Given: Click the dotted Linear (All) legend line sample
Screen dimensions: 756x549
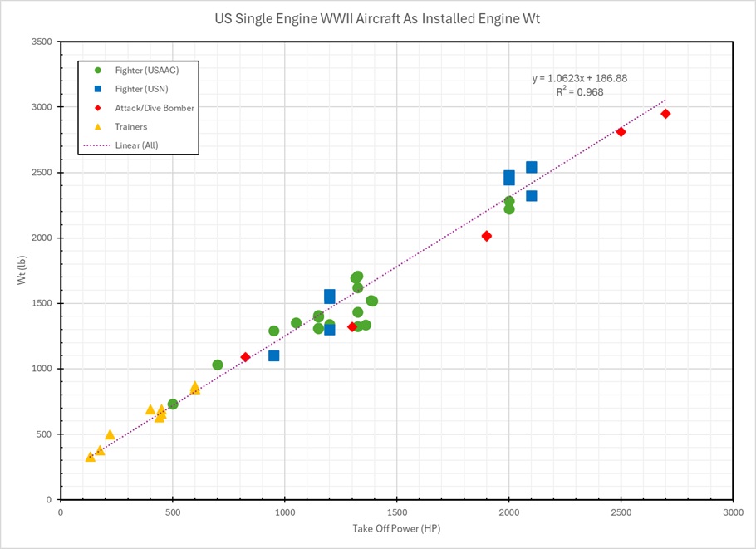Looking at the screenshot, I should click(98, 145).
